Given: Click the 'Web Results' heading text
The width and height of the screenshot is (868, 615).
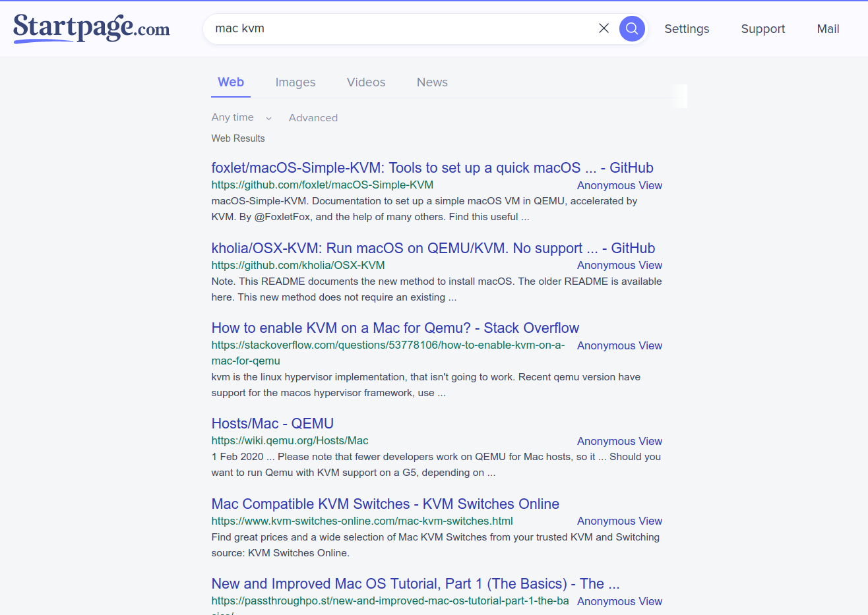Looking at the screenshot, I should (x=238, y=138).
